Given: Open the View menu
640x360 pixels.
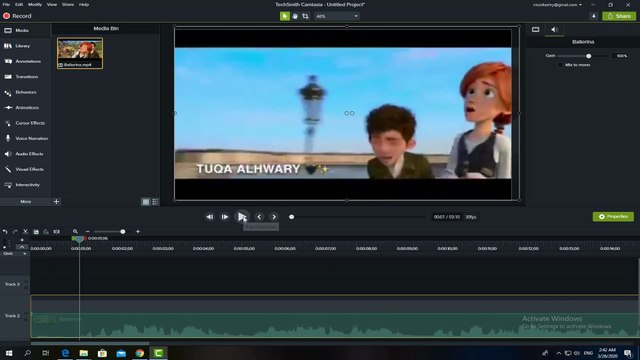Looking at the screenshot, I should 52,4.
